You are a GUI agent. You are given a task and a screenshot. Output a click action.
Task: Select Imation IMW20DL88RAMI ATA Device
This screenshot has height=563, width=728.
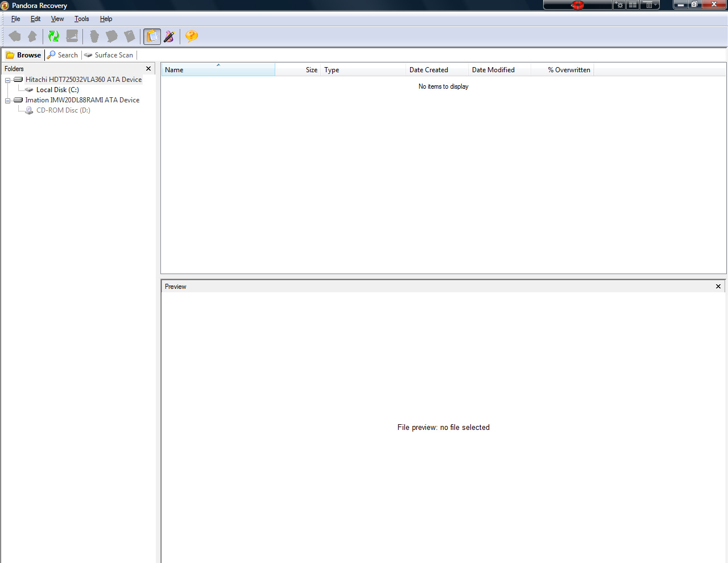coord(82,100)
